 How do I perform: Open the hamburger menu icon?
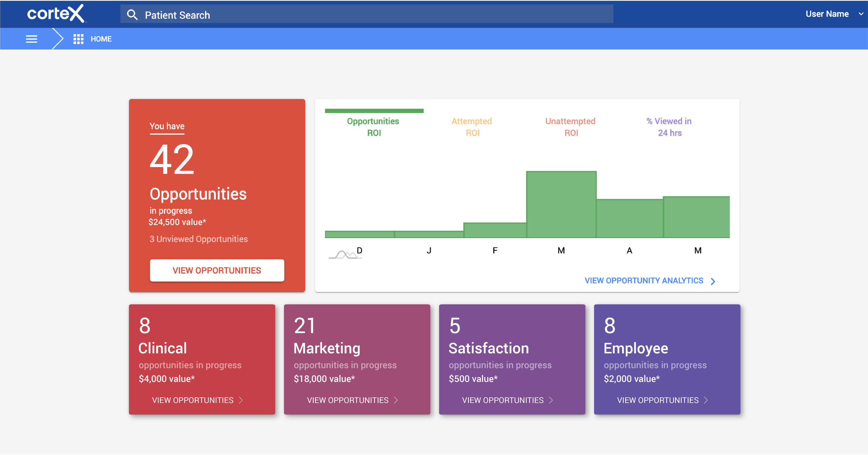(x=31, y=39)
